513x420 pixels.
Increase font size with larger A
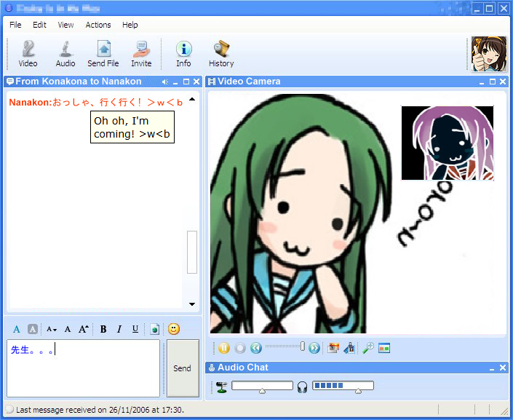[x=84, y=329]
